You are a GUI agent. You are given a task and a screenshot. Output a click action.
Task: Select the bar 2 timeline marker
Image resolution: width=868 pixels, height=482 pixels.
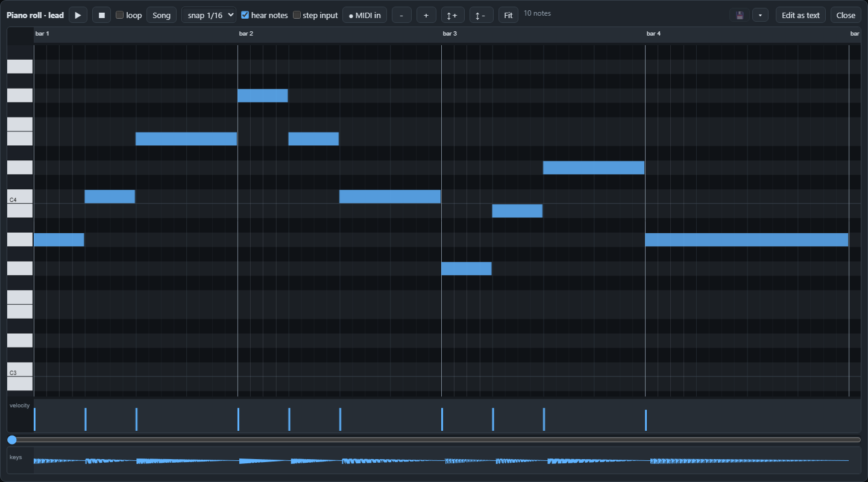coord(246,34)
